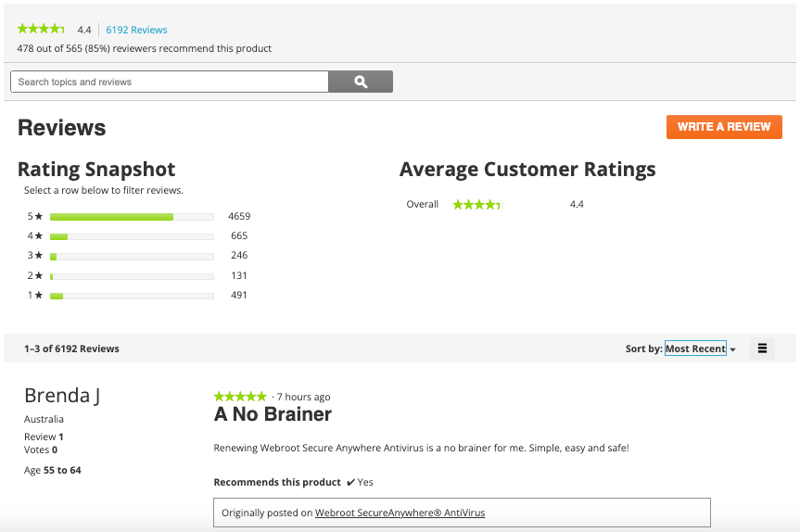Open the hamburger list menu icon
Image resolution: width=800 pixels, height=532 pixels.
(x=762, y=348)
